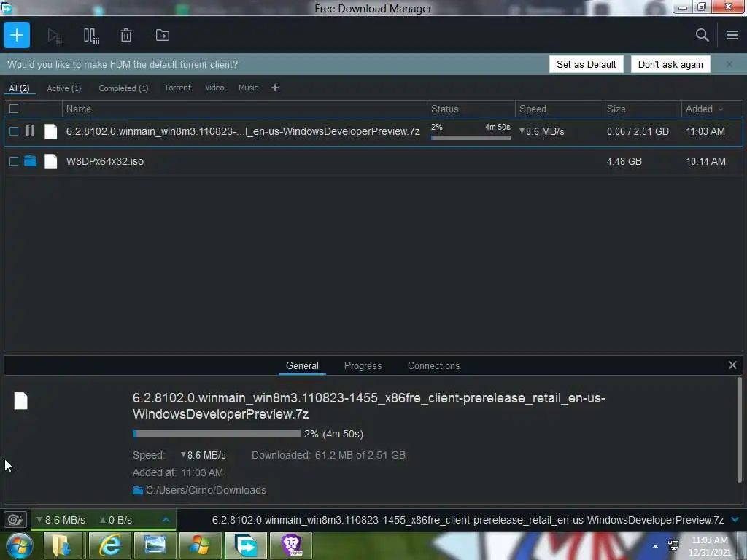This screenshot has height=560, width=747.
Task: Add a new filter tag with plus
Action: pyautogui.click(x=275, y=87)
